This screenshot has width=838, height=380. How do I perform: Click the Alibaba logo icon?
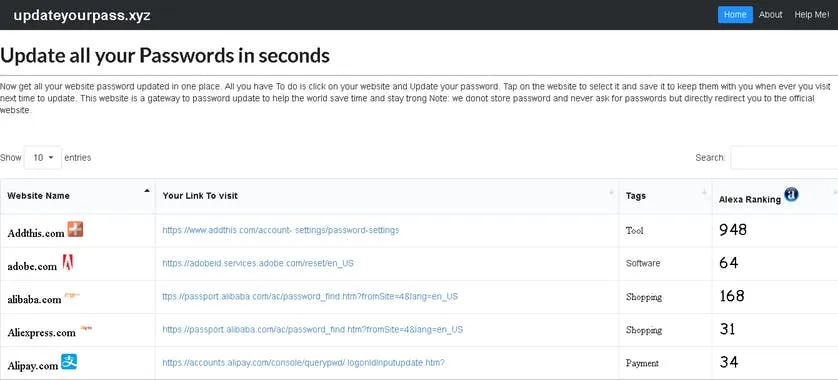tap(72, 295)
